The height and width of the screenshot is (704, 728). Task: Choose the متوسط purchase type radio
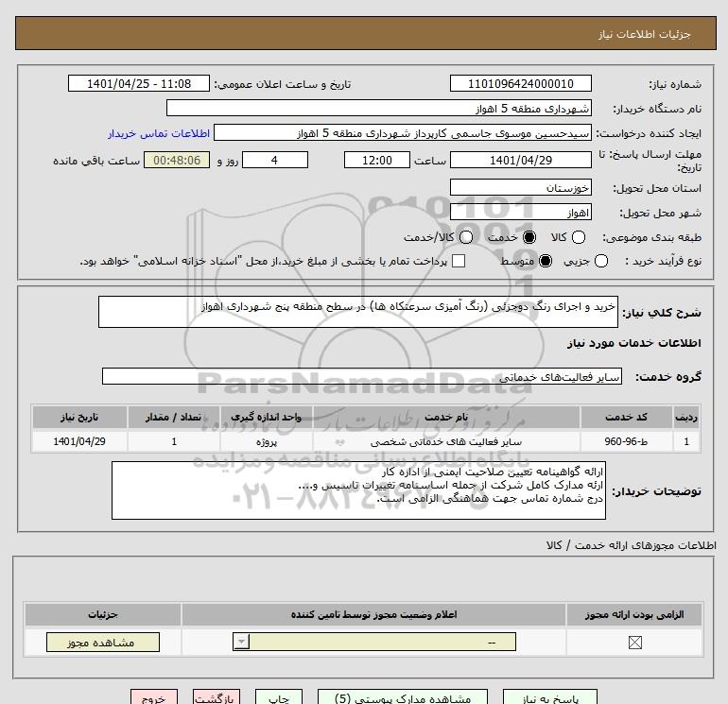546,261
